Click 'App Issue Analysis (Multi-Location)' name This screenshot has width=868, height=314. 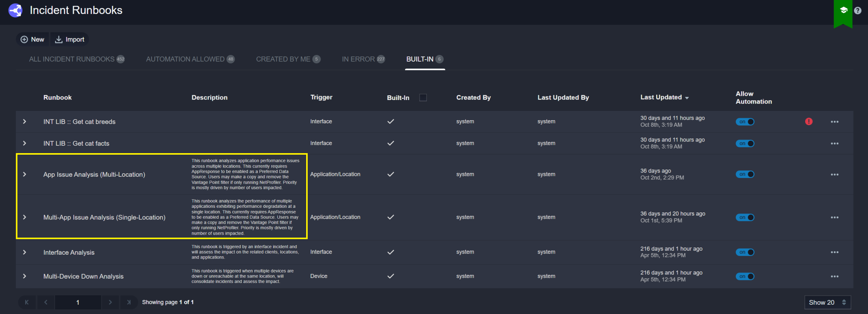click(94, 174)
